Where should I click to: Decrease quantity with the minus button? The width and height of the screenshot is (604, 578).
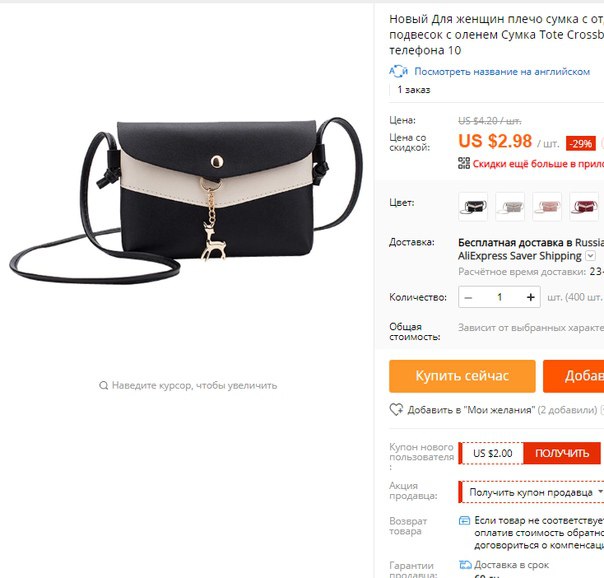(468, 297)
